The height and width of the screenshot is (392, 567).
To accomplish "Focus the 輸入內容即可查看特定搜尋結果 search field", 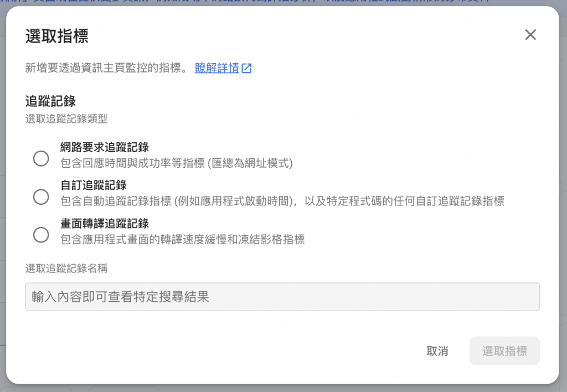I will click(x=282, y=297).
